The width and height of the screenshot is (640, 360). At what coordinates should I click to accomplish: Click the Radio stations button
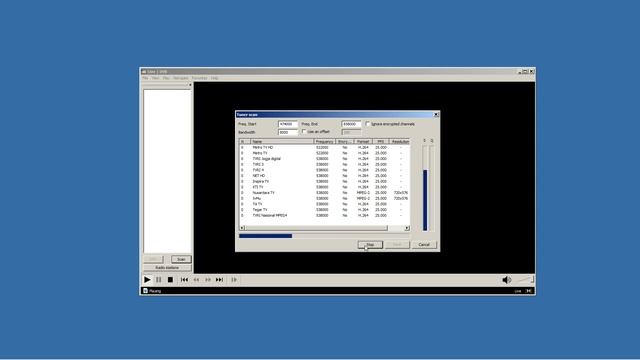click(167, 268)
